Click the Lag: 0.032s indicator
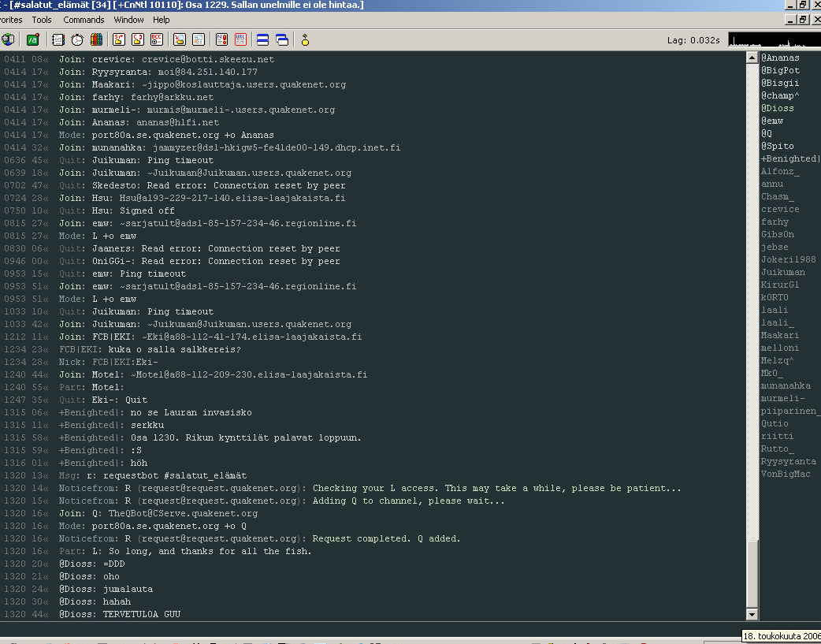Screen dimensions: 821x644 click(x=693, y=40)
